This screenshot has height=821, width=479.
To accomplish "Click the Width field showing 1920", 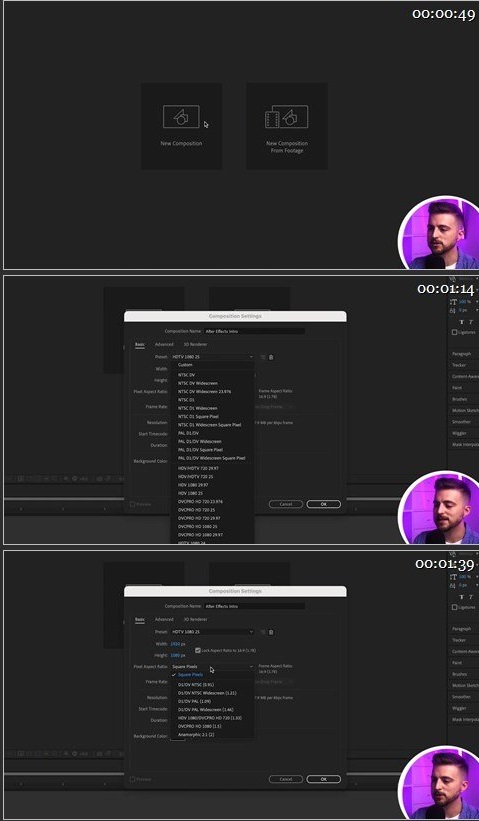I will click(177, 644).
